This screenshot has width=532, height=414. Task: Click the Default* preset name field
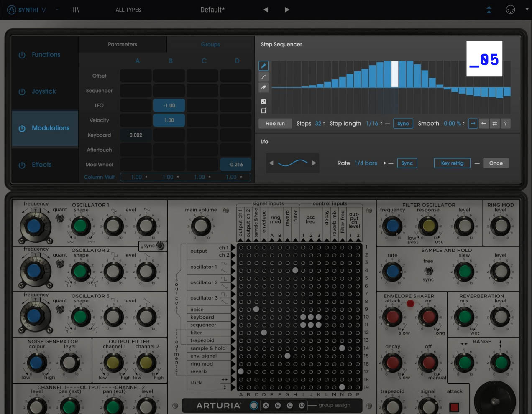pyautogui.click(x=212, y=9)
